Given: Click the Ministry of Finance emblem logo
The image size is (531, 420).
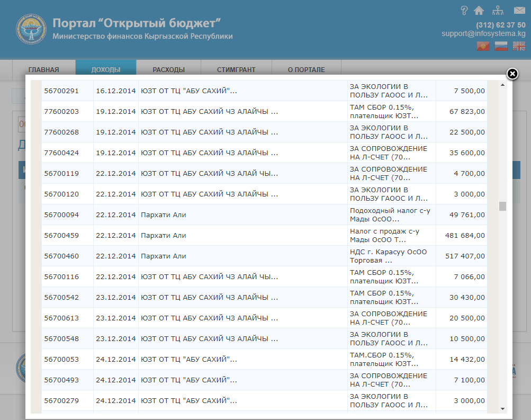Looking at the screenshot, I should click(31, 30).
